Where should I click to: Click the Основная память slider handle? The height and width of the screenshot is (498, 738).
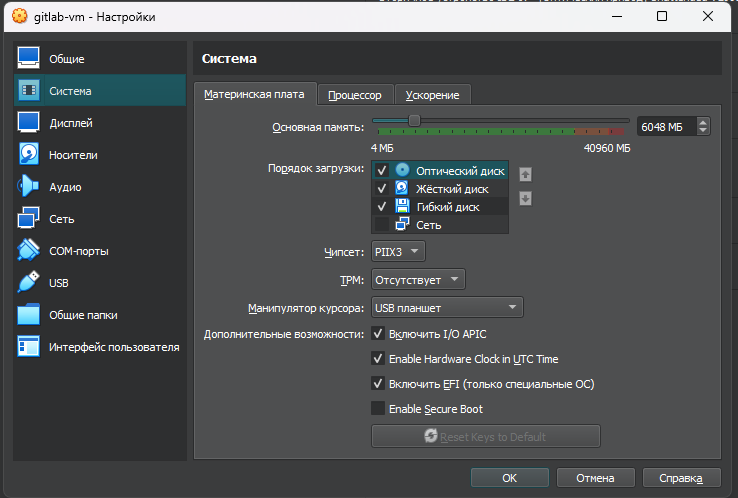(x=414, y=120)
